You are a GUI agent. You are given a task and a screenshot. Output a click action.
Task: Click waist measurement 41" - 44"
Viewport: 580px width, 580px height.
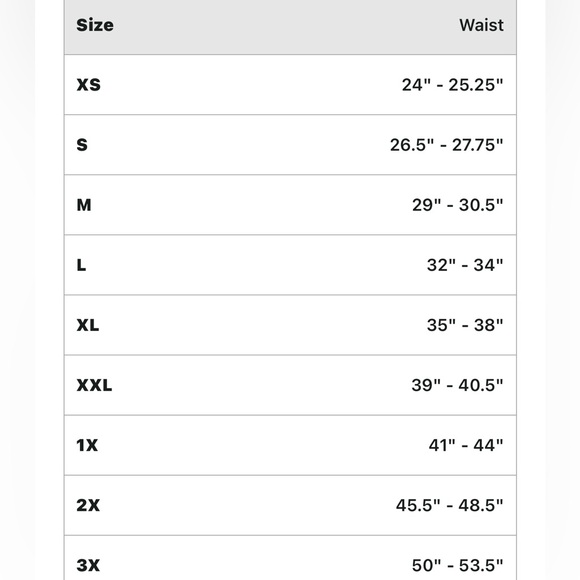coord(466,445)
